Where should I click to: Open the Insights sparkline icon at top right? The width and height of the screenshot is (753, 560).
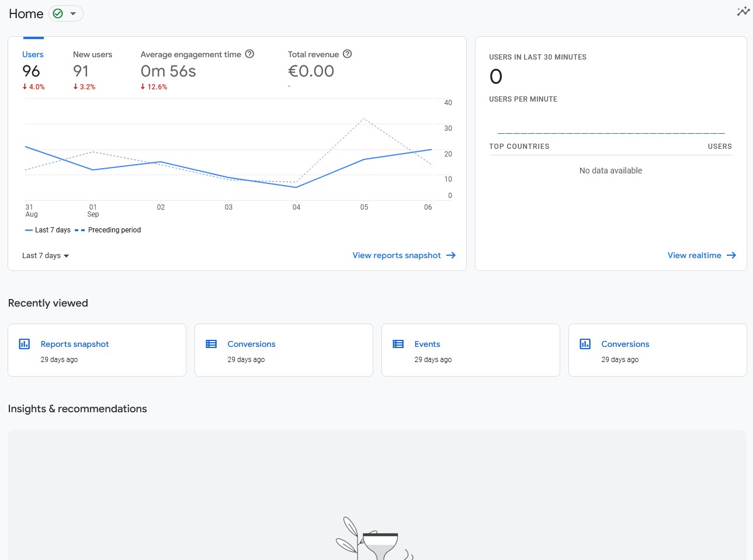[x=743, y=12]
